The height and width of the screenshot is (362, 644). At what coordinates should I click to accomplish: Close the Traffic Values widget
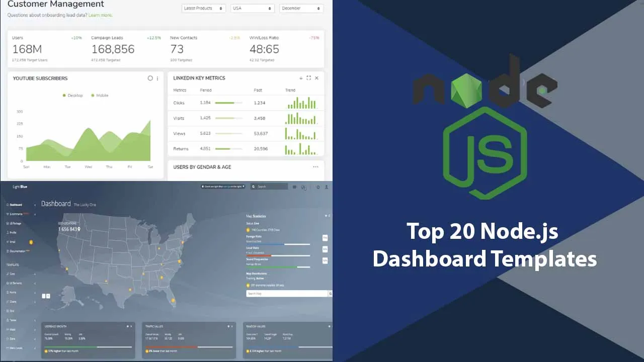coord(232,326)
